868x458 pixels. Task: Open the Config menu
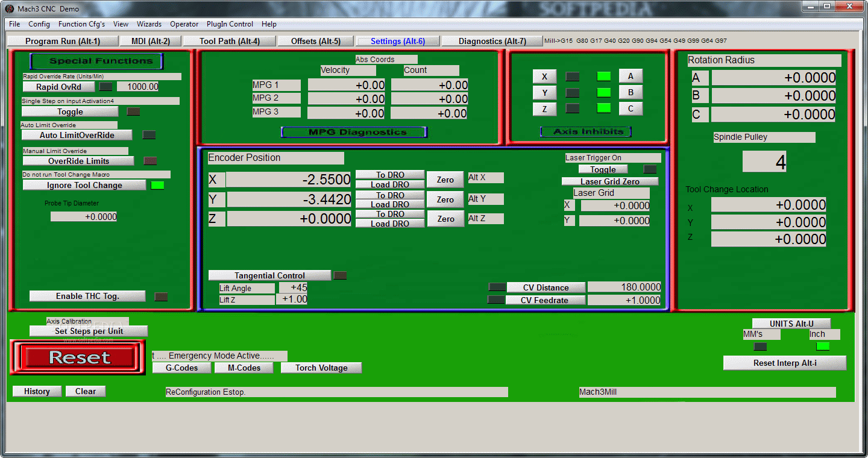[39, 24]
